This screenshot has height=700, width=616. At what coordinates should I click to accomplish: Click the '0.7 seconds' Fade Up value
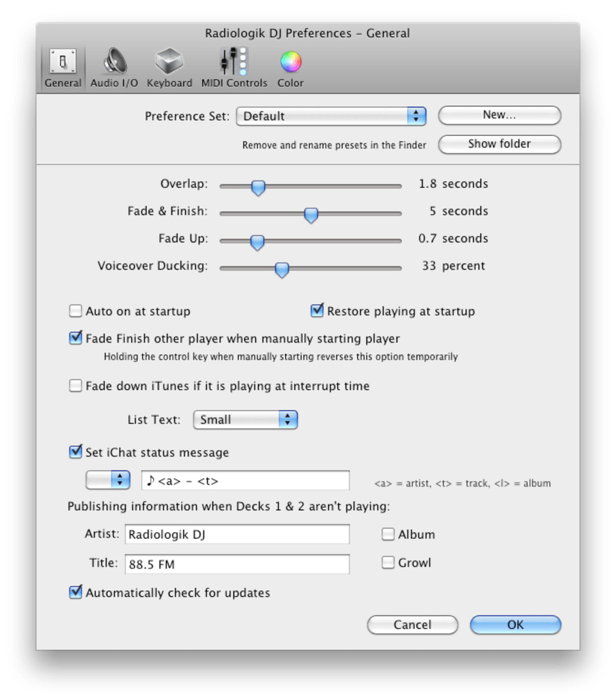pyautogui.click(x=453, y=239)
